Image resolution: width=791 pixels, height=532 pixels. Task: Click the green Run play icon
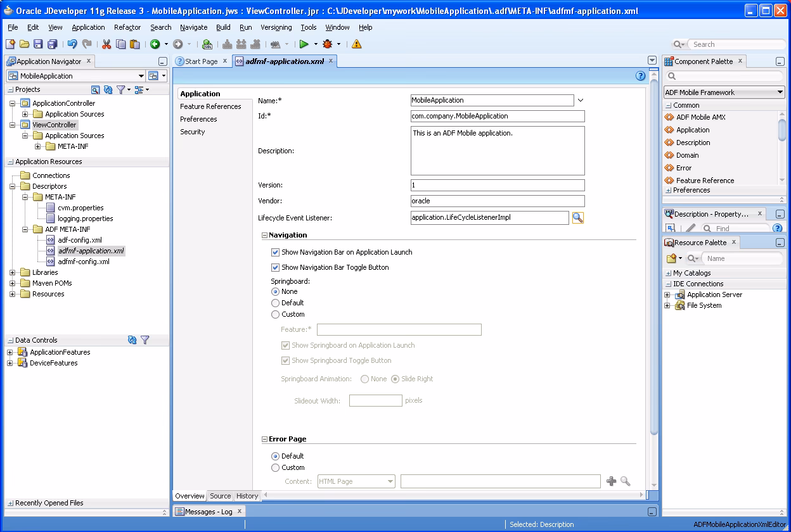click(304, 44)
